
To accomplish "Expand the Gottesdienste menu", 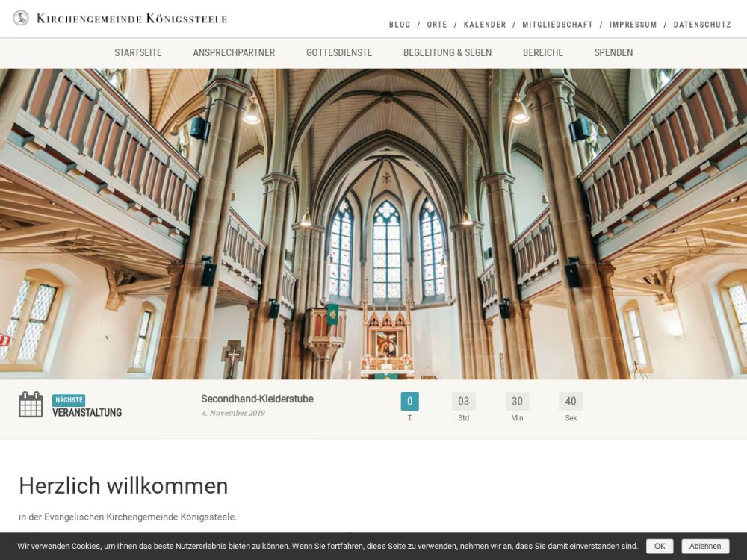I will [339, 52].
